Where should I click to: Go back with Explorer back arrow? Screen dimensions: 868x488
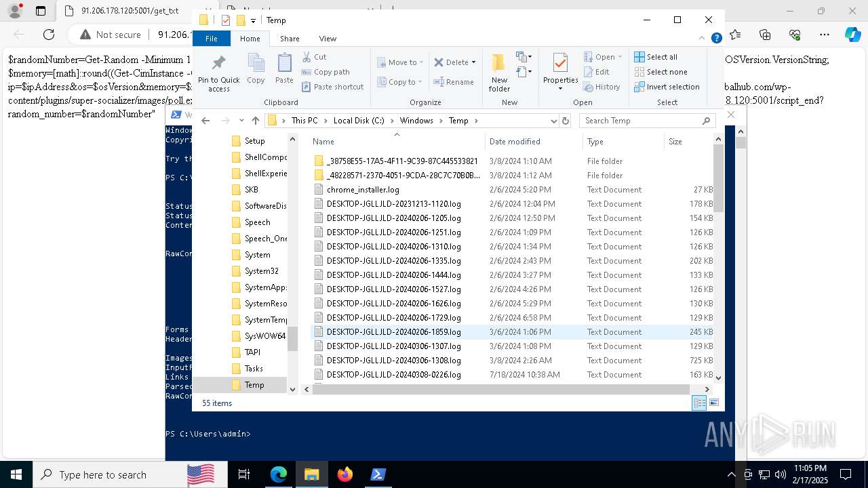pos(205,121)
